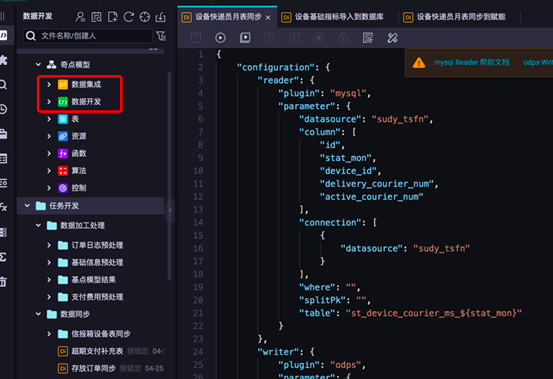Open the table icon in left sidebar
The width and height of the screenshot is (553, 379).
(x=4, y=159)
